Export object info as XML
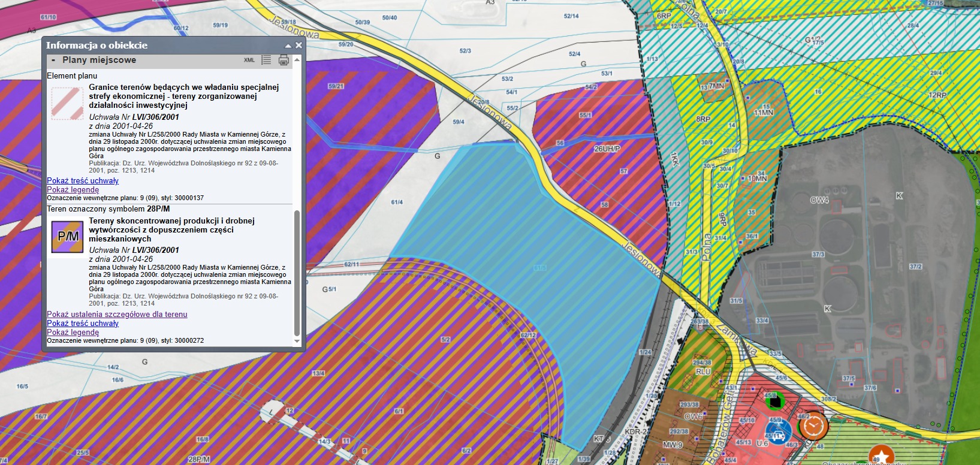 click(x=249, y=60)
